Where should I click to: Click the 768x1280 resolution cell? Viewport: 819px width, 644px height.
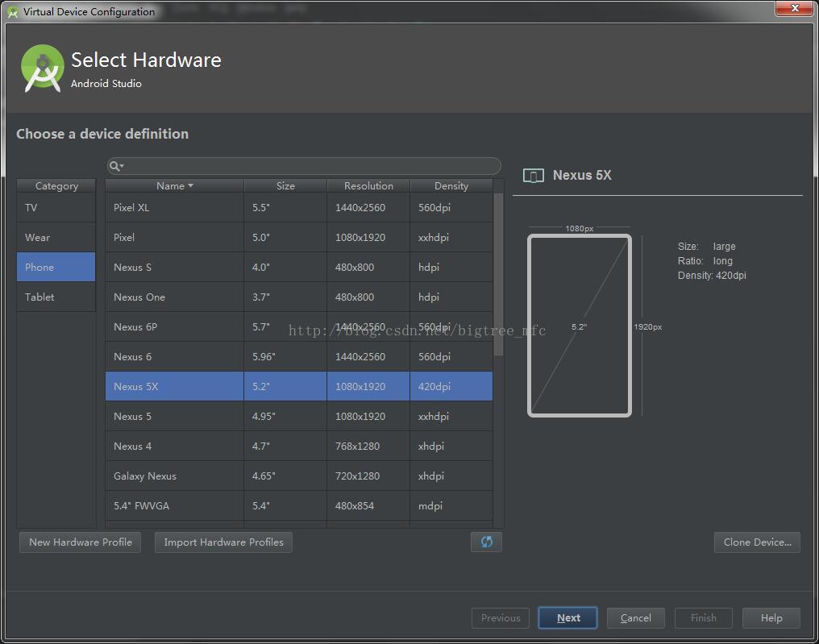368,446
